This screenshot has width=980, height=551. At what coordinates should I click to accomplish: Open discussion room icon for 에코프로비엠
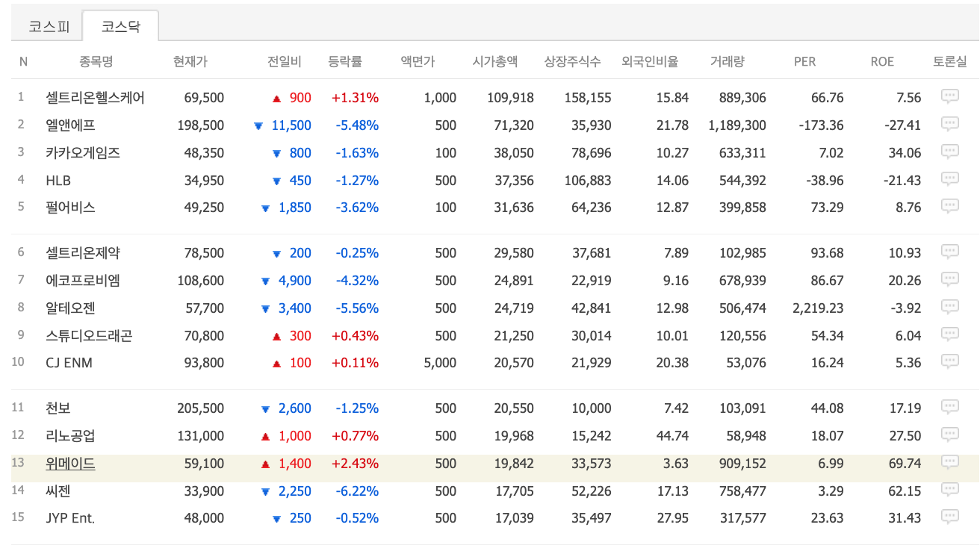coord(949,279)
